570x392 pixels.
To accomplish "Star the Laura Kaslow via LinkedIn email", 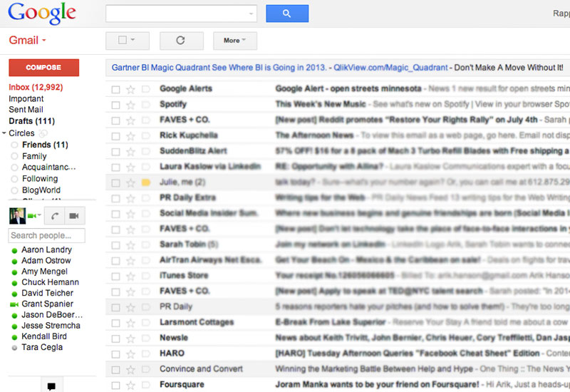I will (130, 167).
